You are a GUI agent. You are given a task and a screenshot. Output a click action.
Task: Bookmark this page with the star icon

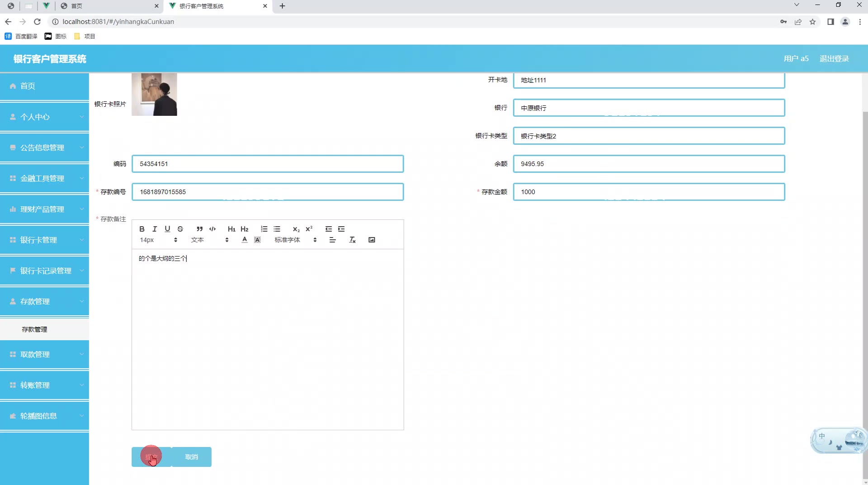pyautogui.click(x=812, y=22)
